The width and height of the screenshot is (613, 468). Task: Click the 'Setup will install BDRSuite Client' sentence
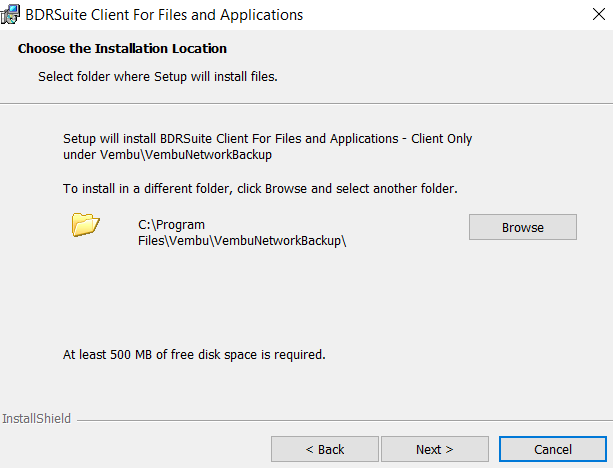[267, 139]
